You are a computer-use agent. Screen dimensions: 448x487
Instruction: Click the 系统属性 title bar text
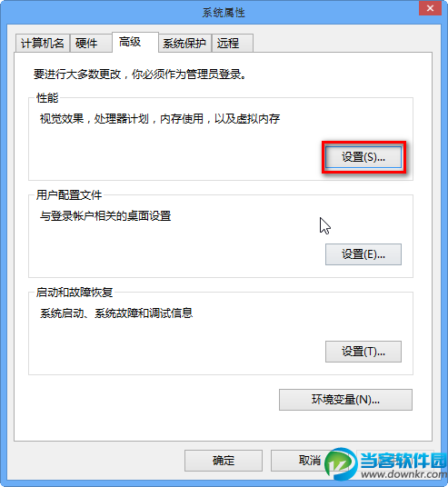pyautogui.click(x=224, y=13)
